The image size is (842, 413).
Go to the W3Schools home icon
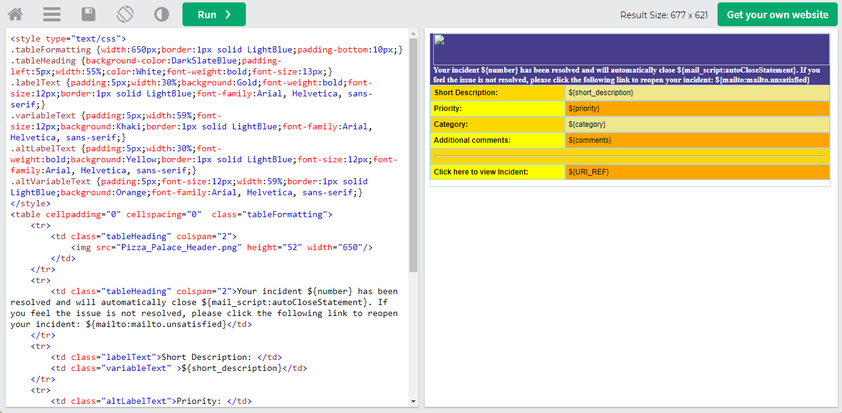pos(15,15)
